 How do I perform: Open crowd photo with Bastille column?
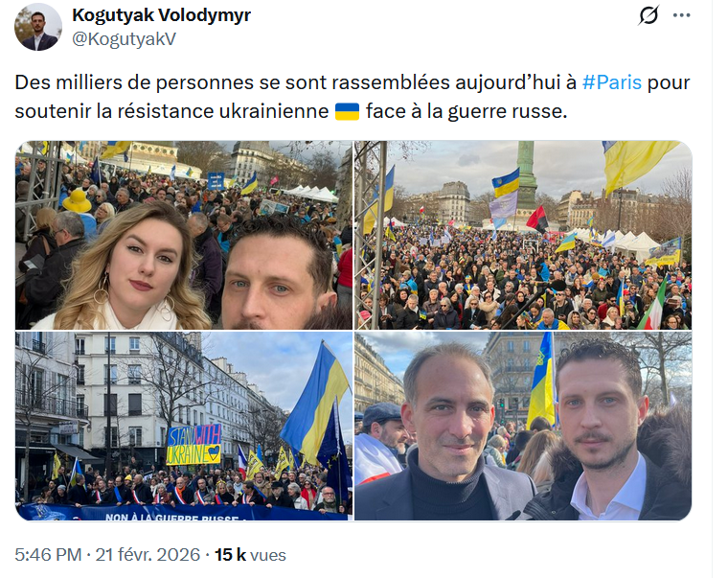point(523,235)
